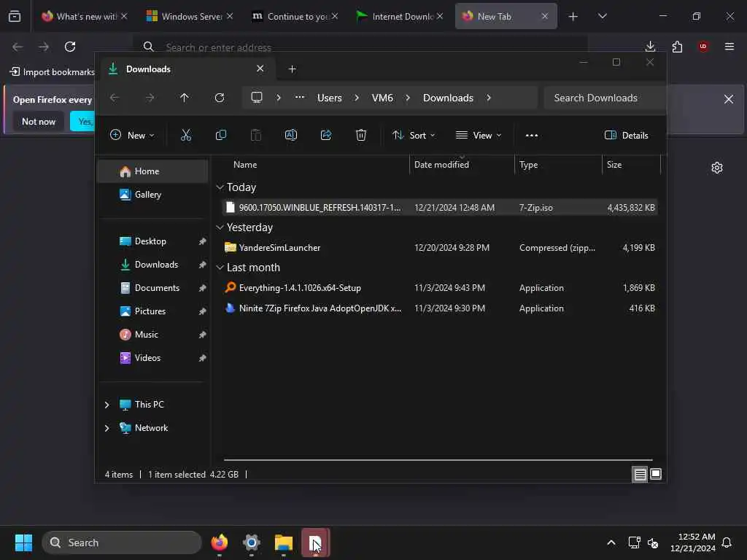The width and height of the screenshot is (747, 560).
Task: Select Everything-1.4.1.1026.x64-Setup file
Action: 440,287
